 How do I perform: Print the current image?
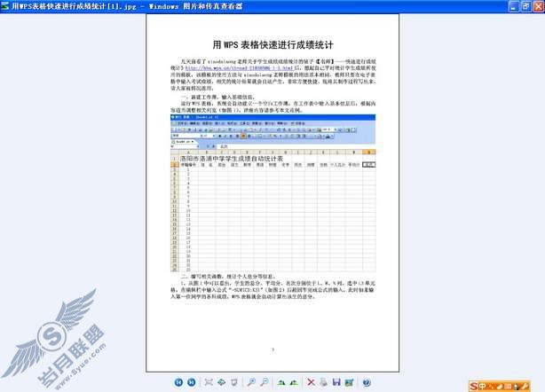324,382
